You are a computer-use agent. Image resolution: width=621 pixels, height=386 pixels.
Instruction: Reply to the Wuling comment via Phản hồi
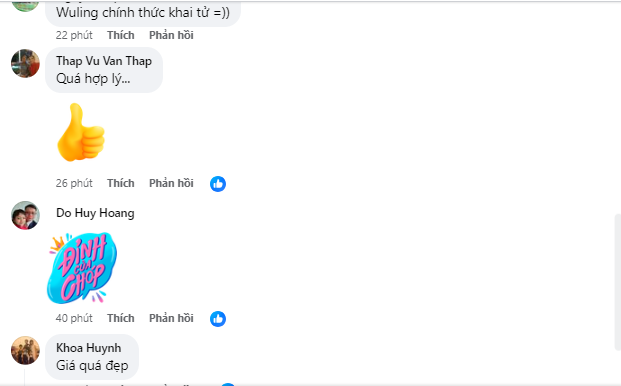tap(171, 35)
